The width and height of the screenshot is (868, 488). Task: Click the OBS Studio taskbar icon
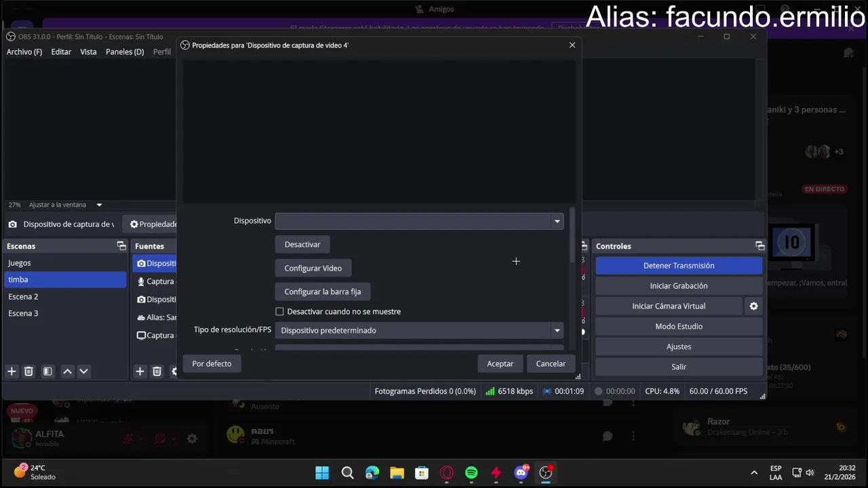point(546,472)
